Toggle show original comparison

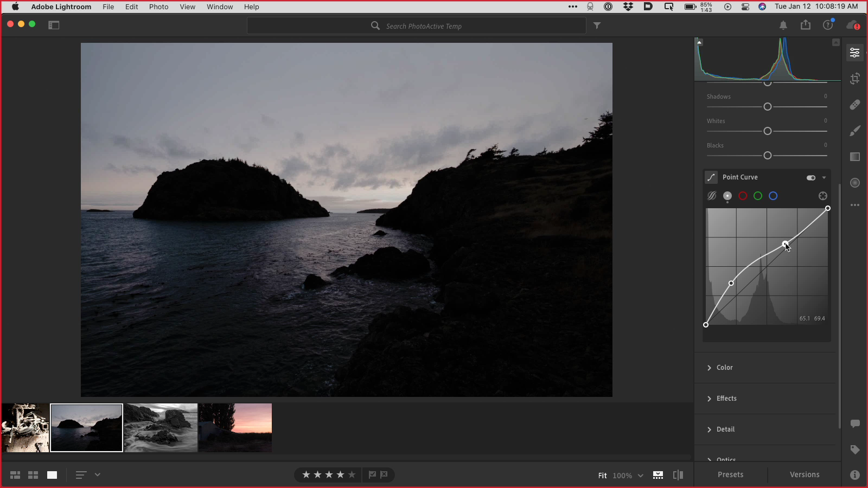[x=678, y=475]
